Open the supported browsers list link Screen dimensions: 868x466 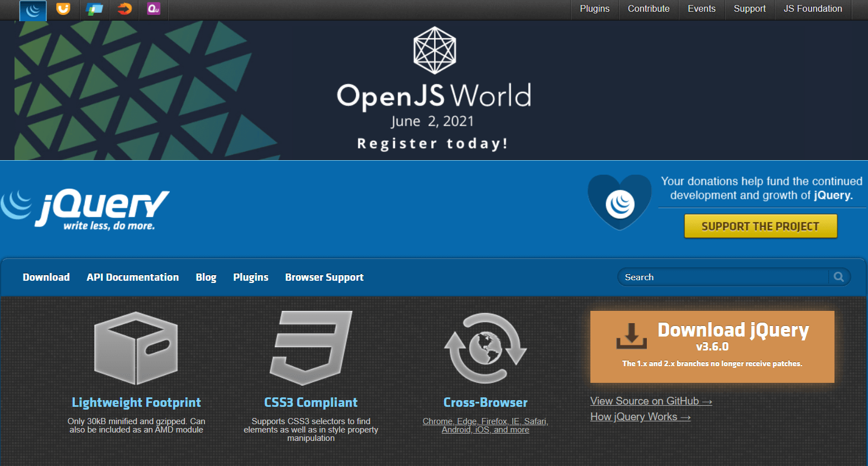pos(485,425)
